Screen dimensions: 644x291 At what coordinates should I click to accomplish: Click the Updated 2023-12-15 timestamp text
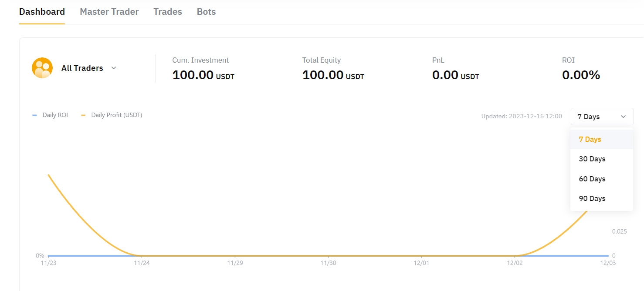[522, 117]
